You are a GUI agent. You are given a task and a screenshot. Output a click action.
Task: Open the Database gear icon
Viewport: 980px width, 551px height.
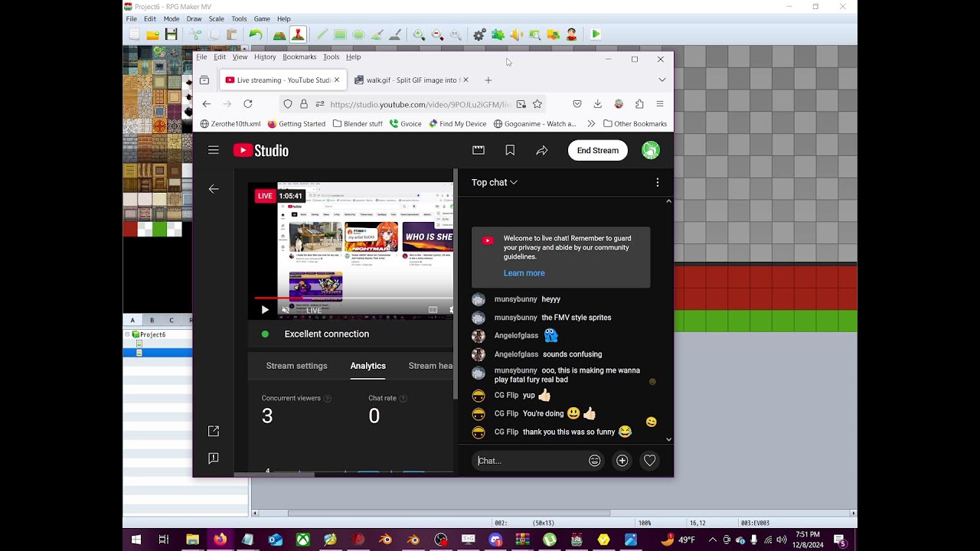[x=479, y=34]
